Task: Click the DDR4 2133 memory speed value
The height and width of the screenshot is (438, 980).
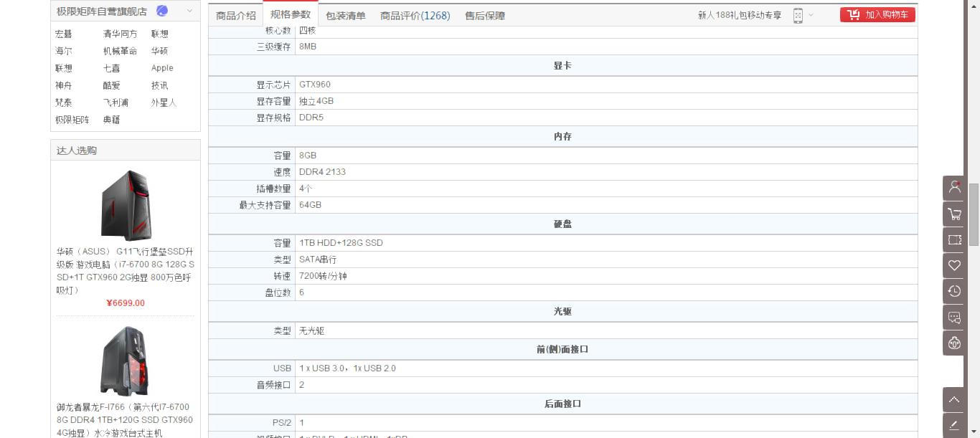Action: 322,172
